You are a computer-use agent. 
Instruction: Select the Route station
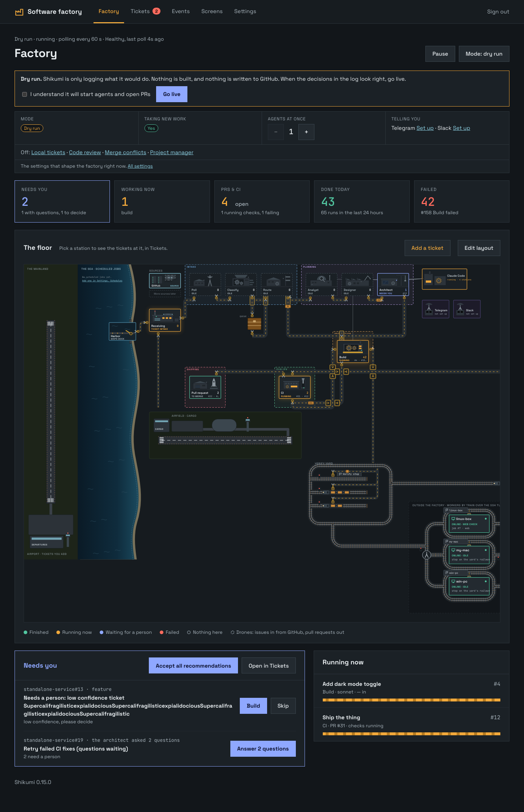[277, 284]
